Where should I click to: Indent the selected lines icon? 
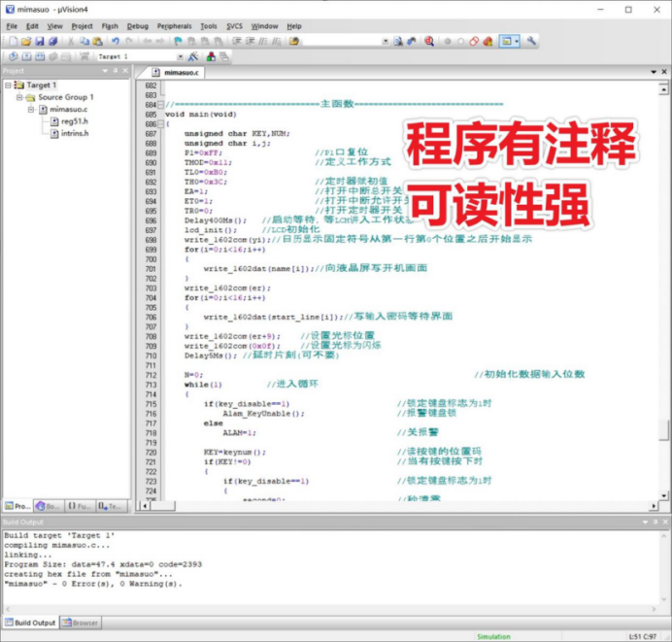coord(237,41)
